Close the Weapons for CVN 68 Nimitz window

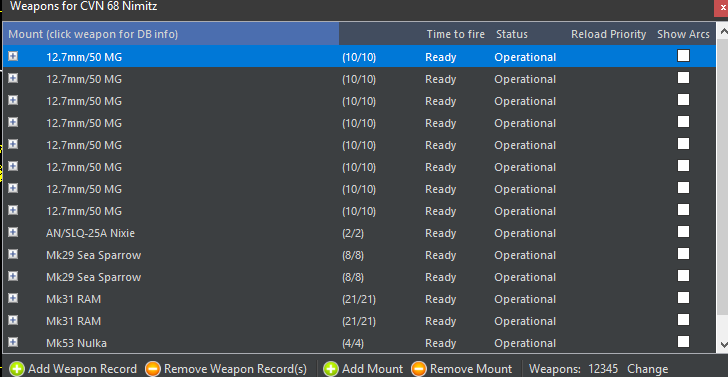[x=721, y=7]
